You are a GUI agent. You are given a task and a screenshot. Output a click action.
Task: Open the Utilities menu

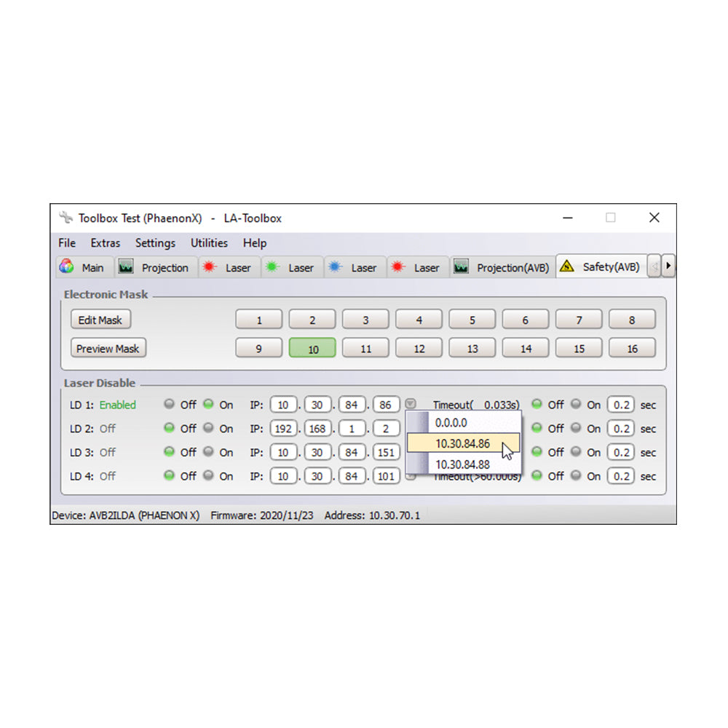[209, 243]
